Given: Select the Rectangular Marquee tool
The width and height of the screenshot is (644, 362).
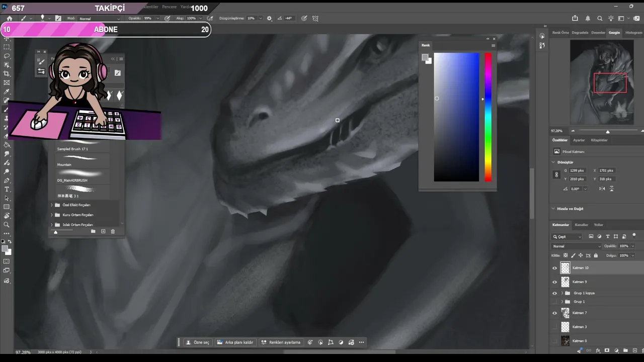Looking at the screenshot, I should click(7, 47).
